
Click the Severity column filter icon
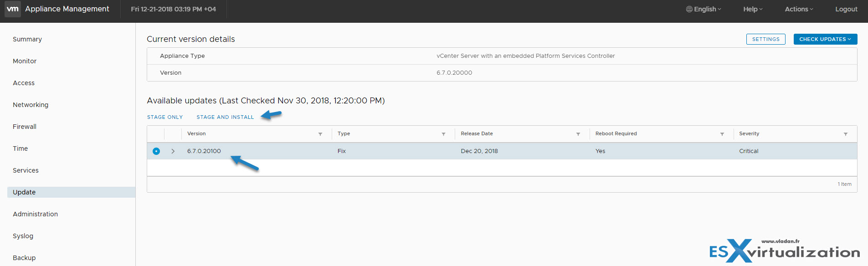pyautogui.click(x=845, y=134)
